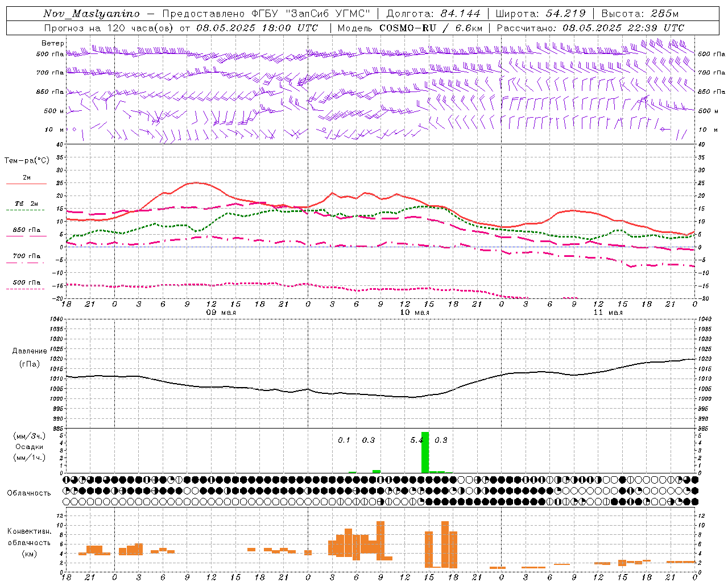Click the calculation time 08.05.2025 22:39 UTC
Viewport: 728px width, 582px height.
[x=623, y=28]
